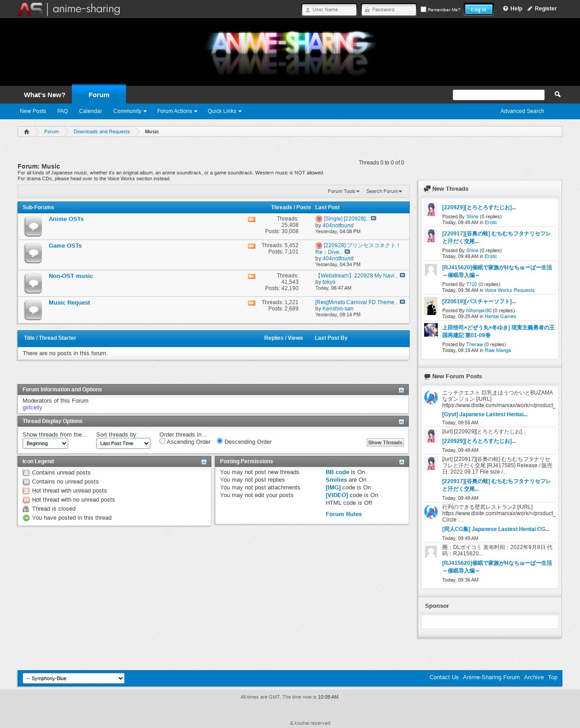
Task: Go to last post in Anime OSTs
Action: [x=374, y=218]
